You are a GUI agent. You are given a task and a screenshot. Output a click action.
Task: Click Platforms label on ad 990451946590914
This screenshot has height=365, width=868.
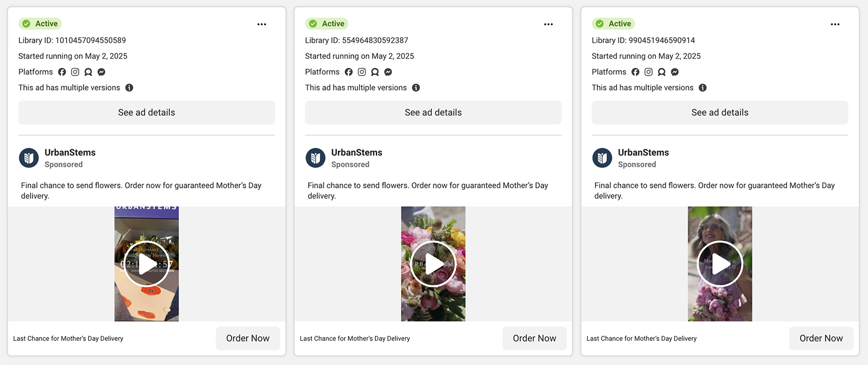pyautogui.click(x=609, y=72)
